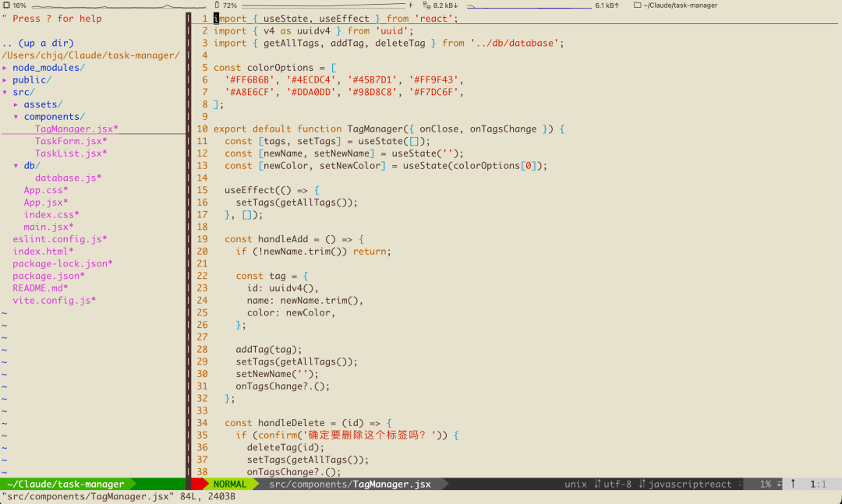Open TaskForm.jsx in the file tree
The height and width of the screenshot is (504, 842).
pyautogui.click(x=70, y=141)
